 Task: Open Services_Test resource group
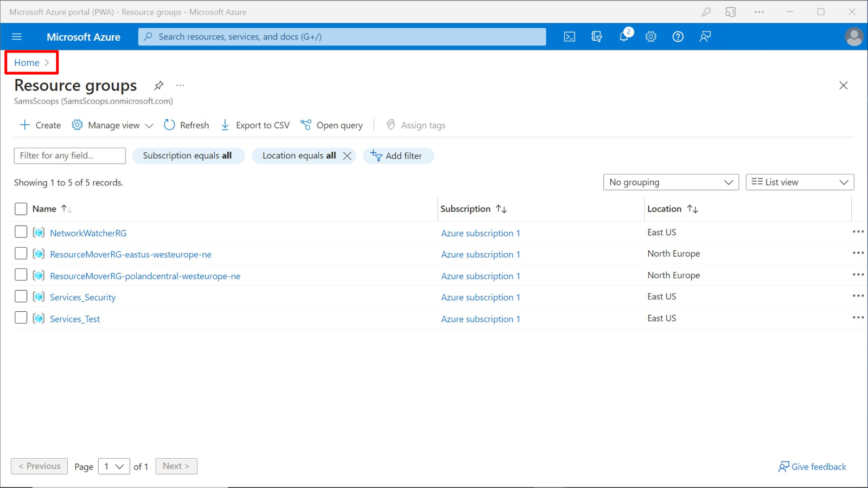coord(75,319)
